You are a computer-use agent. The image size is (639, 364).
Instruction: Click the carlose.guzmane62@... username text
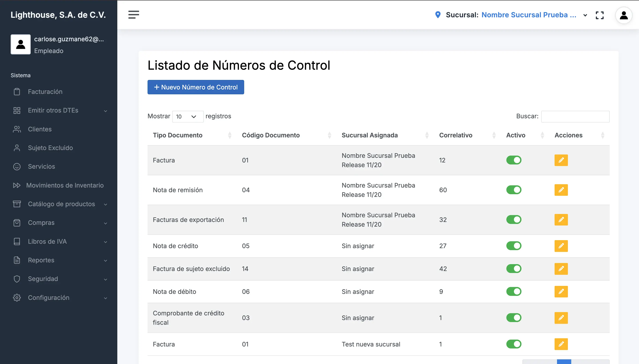pos(69,39)
